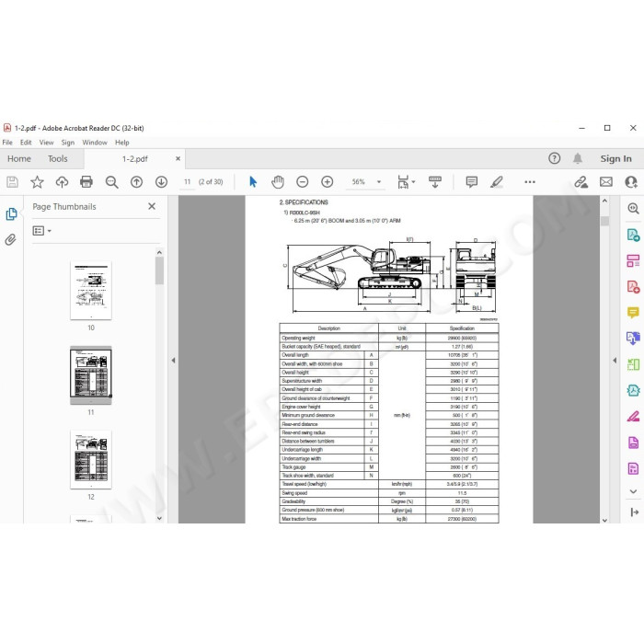The width and height of the screenshot is (644, 644).
Task: Open the Help menu
Action: pos(122,143)
